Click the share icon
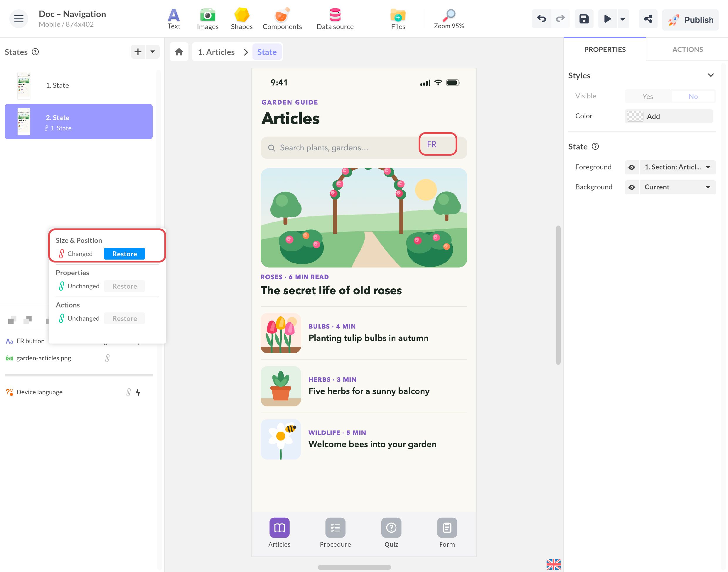 [648, 19]
